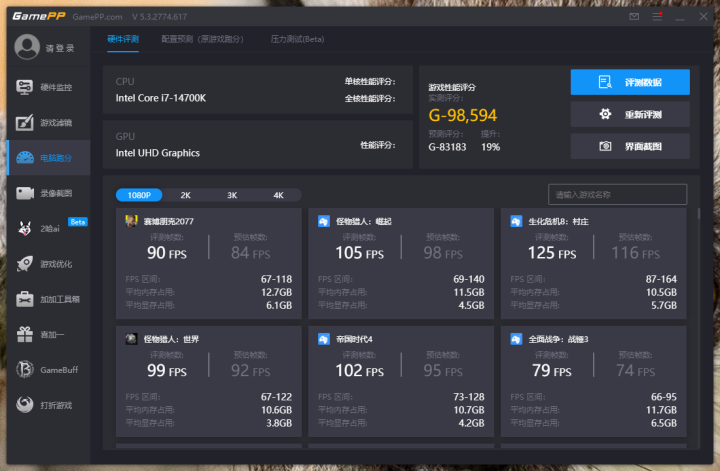Click the 102 FPS measured value

[360, 370]
